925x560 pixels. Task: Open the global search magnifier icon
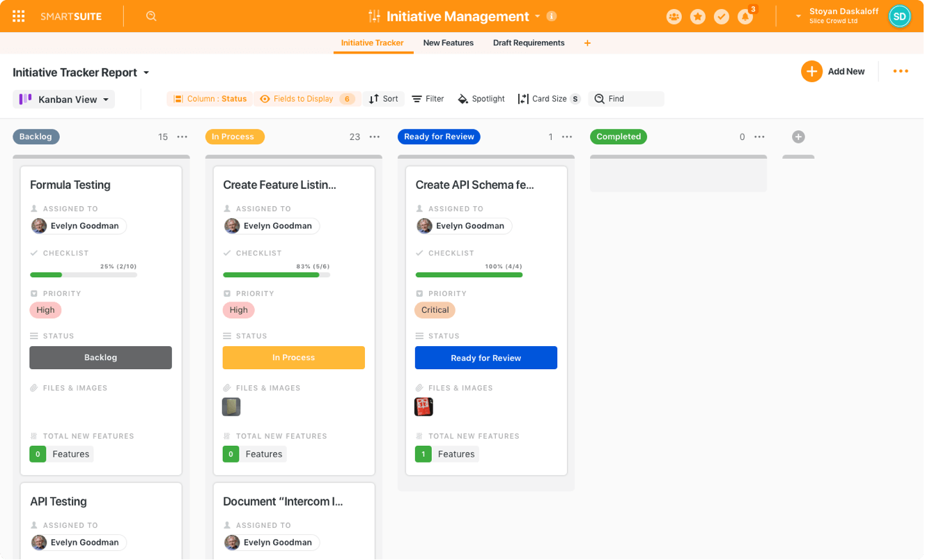pos(151,15)
